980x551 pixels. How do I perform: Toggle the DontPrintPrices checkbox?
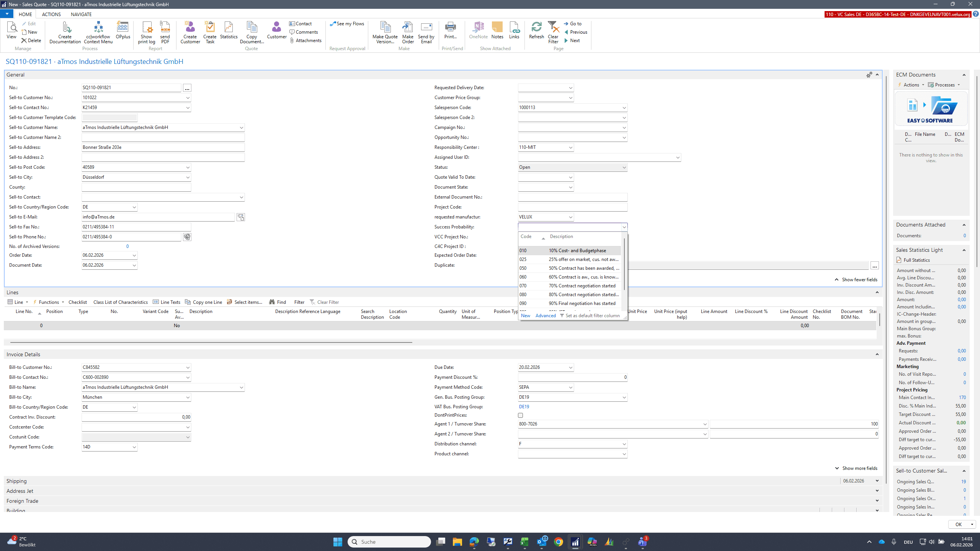click(x=520, y=415)
